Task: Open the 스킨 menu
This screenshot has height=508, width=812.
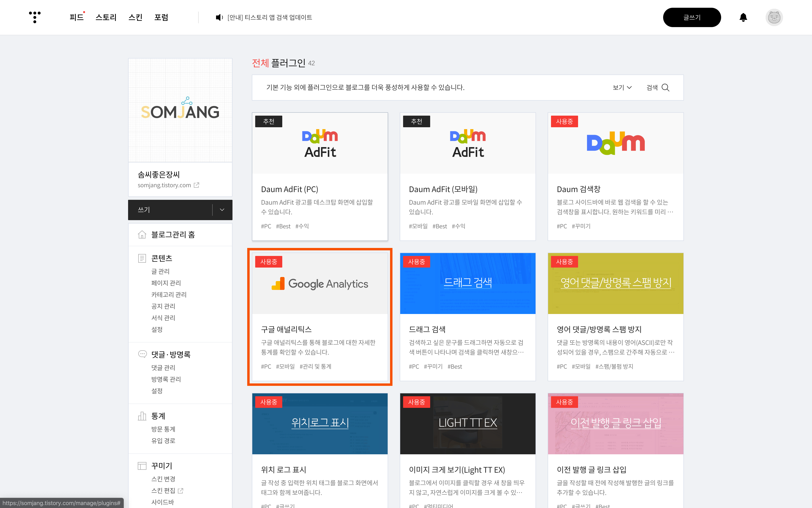Action: 135,17
